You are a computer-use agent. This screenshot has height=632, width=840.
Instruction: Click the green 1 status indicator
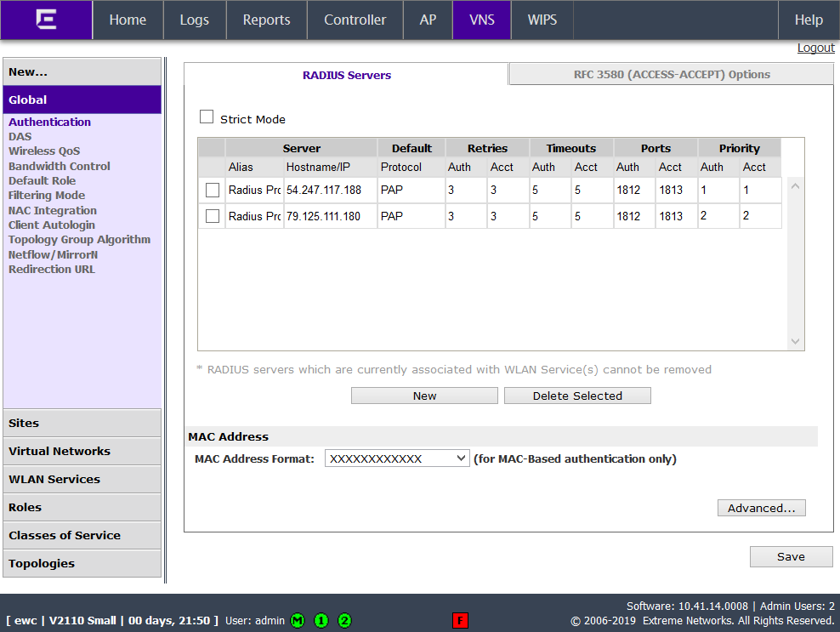pos(321,621)
